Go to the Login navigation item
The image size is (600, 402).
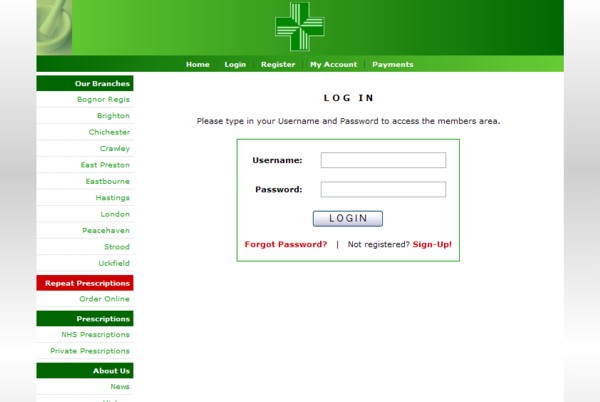point(235,64)
